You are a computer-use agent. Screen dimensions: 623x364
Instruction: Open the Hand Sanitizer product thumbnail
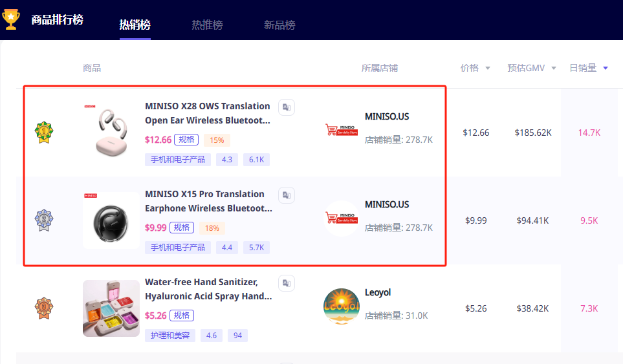tap(111, 308)
